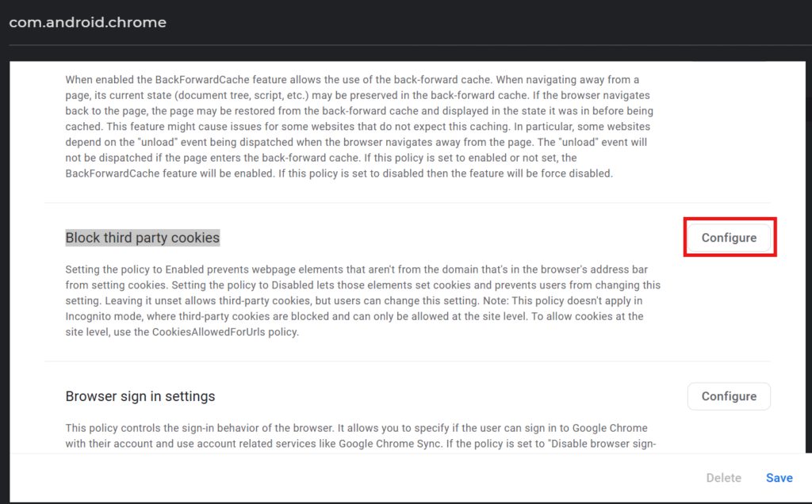This screenshot has width=812, height=504.
Task: Click the com.android.chrome title text
Action: click(x=87, y=22)
